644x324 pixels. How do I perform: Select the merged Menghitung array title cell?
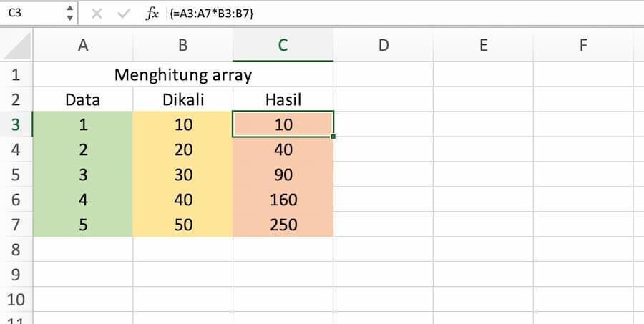tap(183, 74)
